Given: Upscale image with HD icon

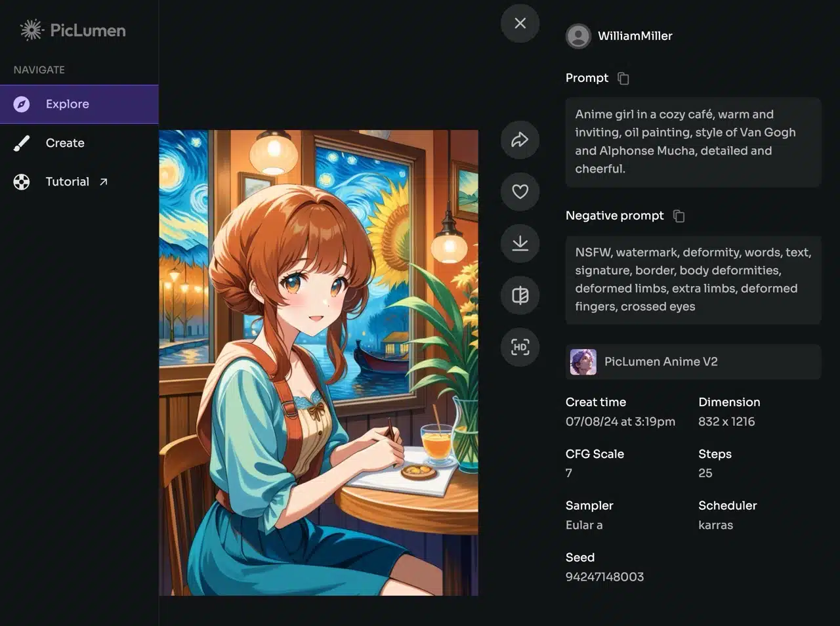Looking at the screenshot, I should (520, 347).
